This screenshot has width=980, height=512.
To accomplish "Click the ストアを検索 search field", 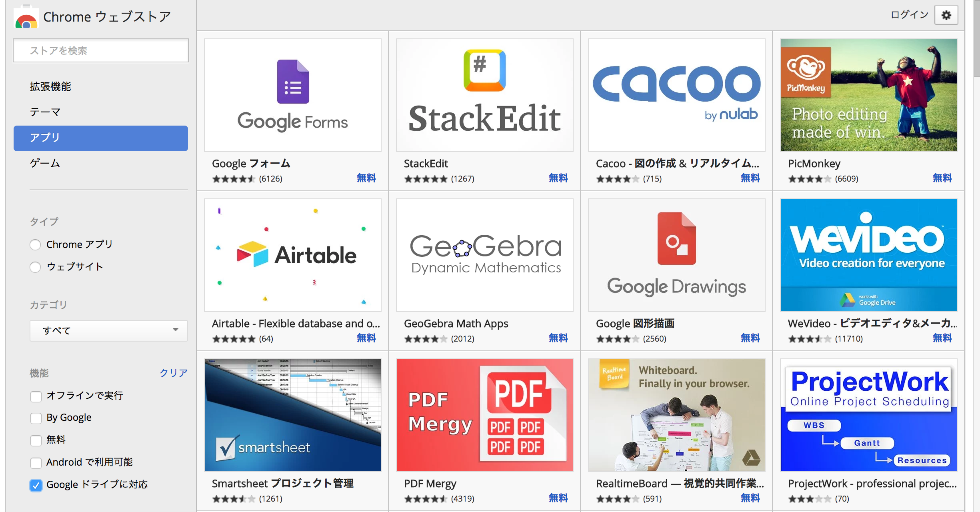I will pyautogui.click(x=101, y=50).
